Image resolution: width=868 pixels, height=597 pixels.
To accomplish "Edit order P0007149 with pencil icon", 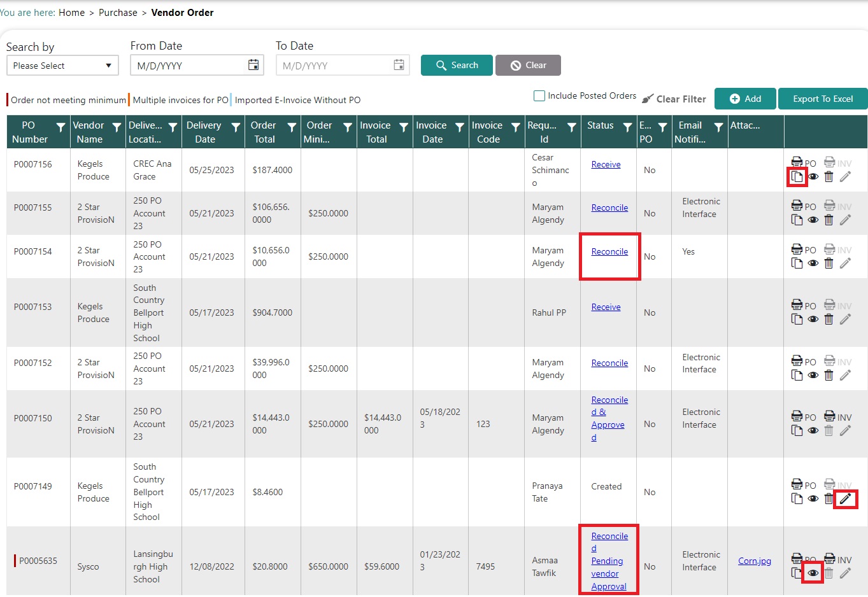I will point(845,499).
